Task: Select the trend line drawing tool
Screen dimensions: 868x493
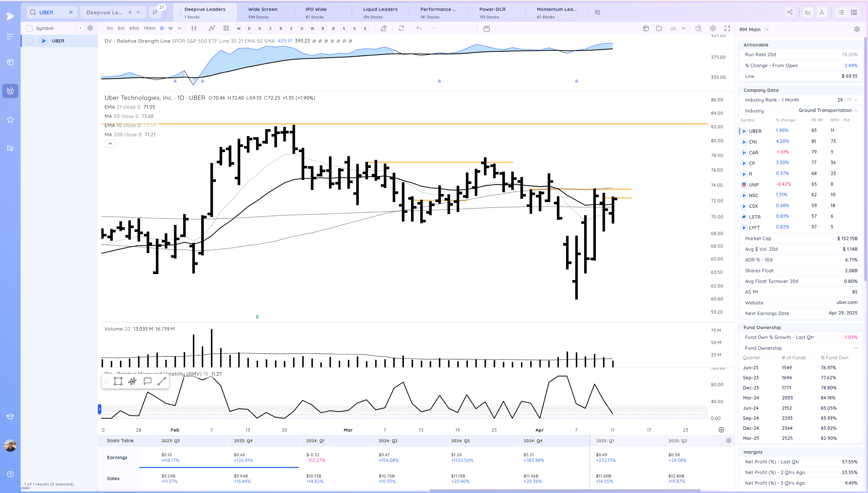Action: point(161,381)
